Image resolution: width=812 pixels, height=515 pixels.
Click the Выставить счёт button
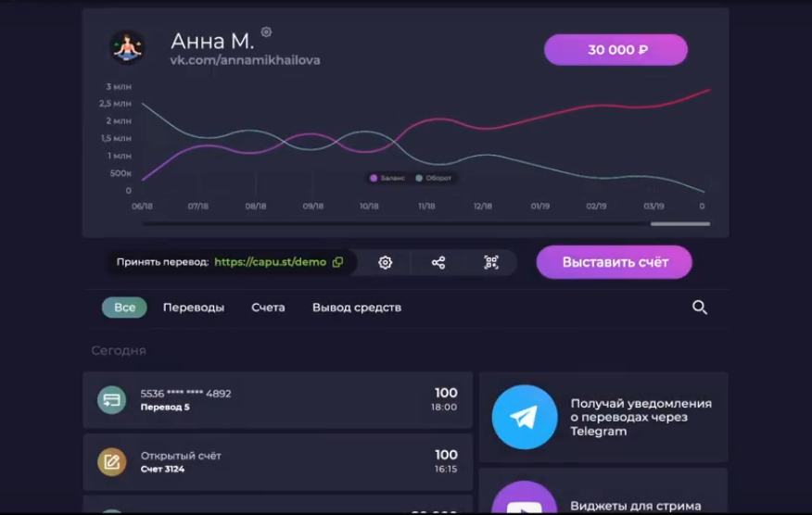[x=615, y=262]
